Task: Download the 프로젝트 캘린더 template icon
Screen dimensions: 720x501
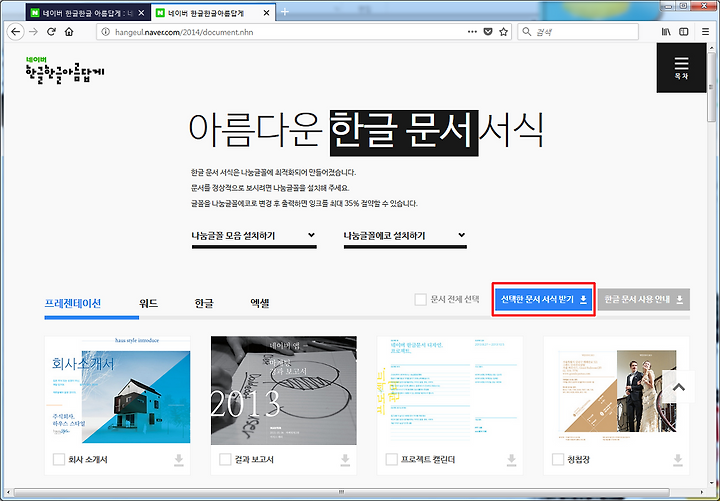Action: 512,460
